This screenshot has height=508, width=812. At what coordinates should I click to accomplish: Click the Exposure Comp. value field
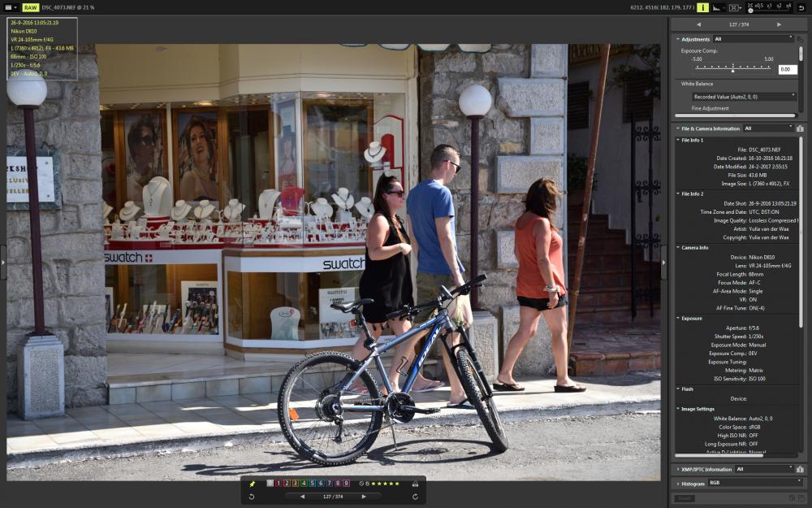pyautogui.click(x=787, y=69)
